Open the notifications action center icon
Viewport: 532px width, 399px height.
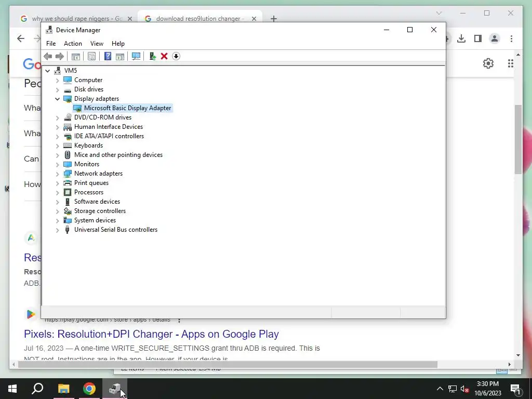point(515,389)
